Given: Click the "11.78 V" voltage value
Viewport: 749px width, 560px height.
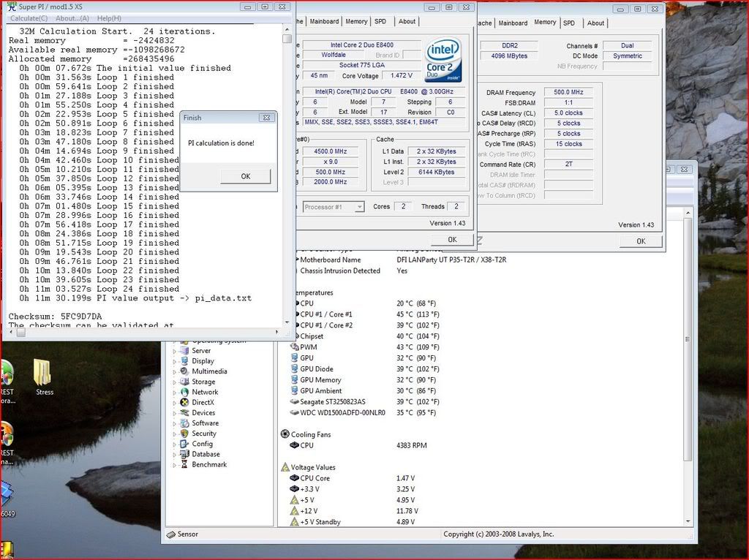Looking at the screenshot, I should pyautogui.click(x=407, y=511).
